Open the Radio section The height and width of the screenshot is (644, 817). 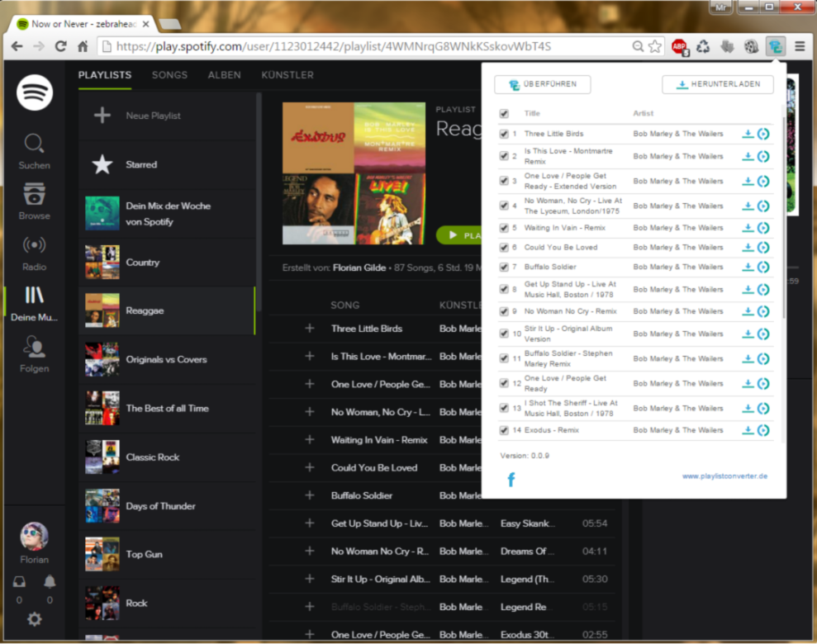click(x=35, y=253)
